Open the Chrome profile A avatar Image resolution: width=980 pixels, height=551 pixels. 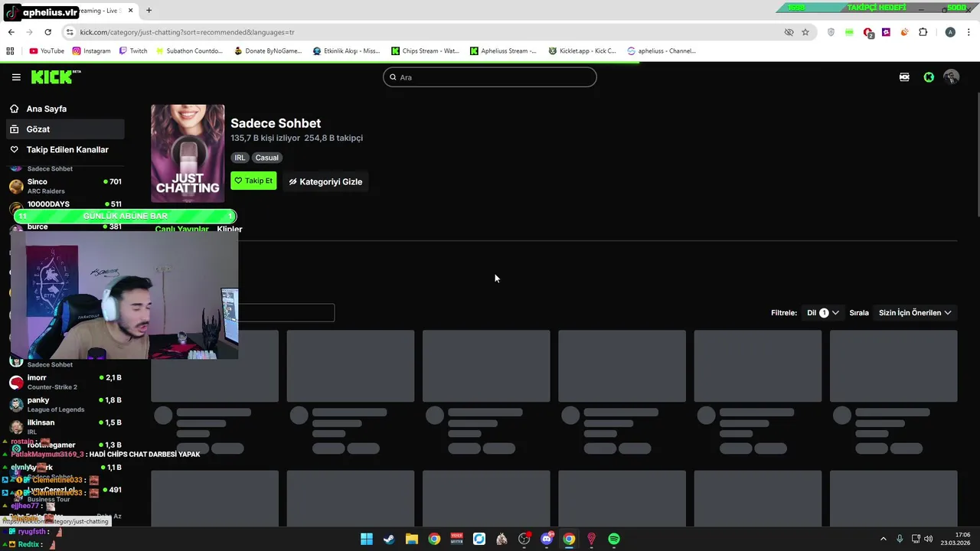[950, 32]
